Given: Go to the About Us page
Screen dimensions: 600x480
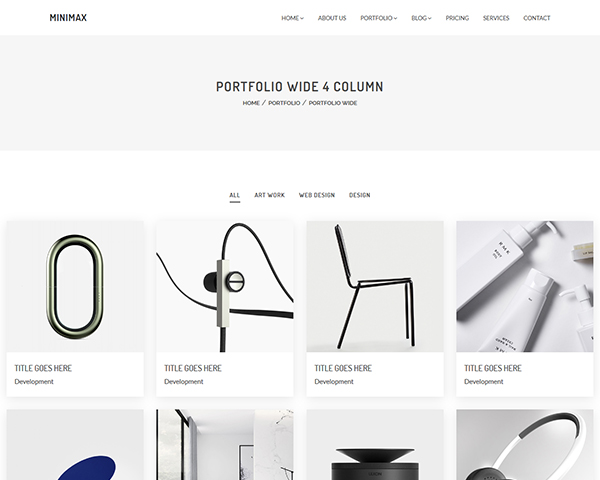Looking at the screenshot, I should click(x=332, y=18).
